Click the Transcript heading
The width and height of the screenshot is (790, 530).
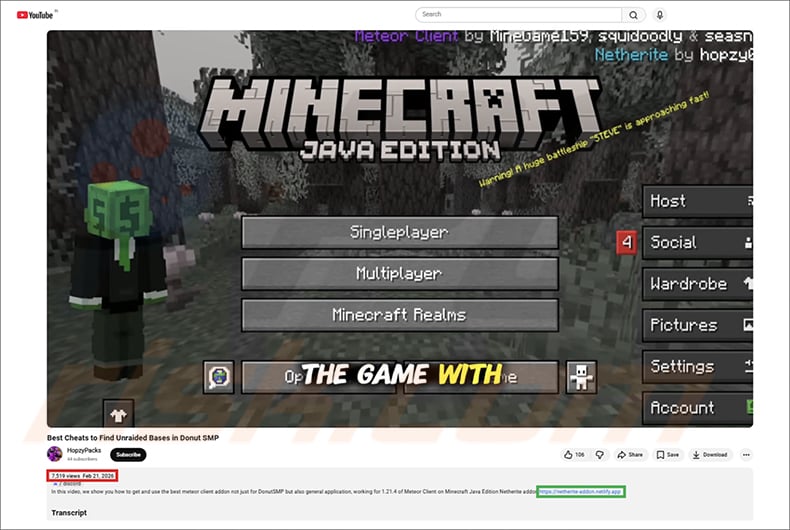click(x=69, y=512)
